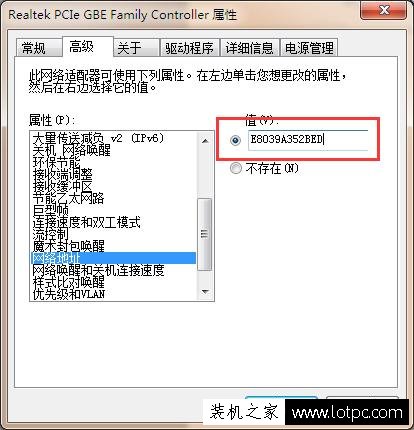Select 魔术封包唤醒 in the list
Screen dimensions: 414x430
[68, 246]
